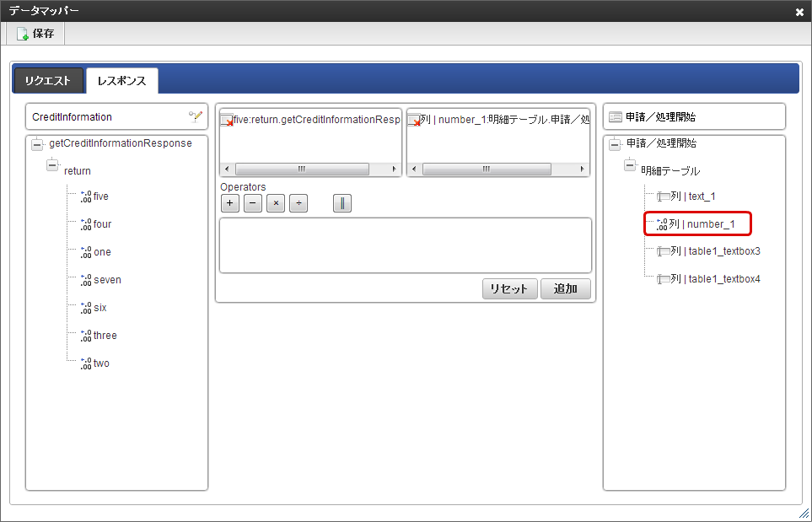Click the text field icon for text_1
The image size is (812, 522).
(x=664, y=196)
